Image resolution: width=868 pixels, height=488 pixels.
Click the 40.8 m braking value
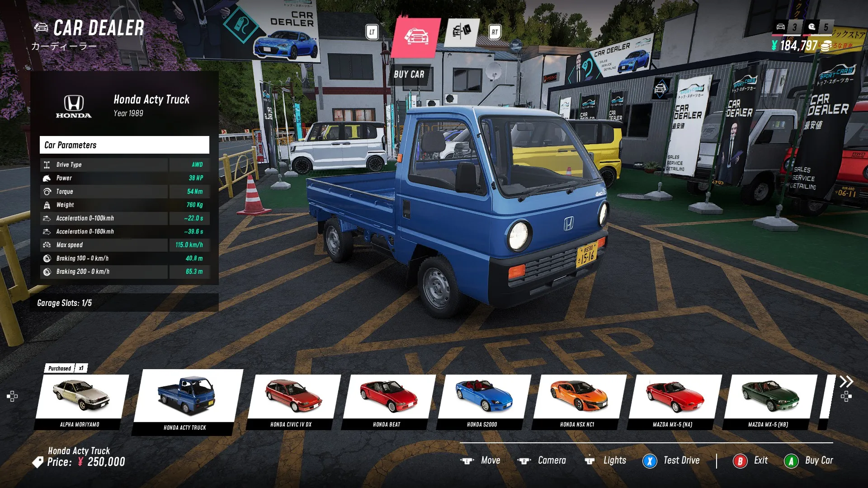pos(194,258)
